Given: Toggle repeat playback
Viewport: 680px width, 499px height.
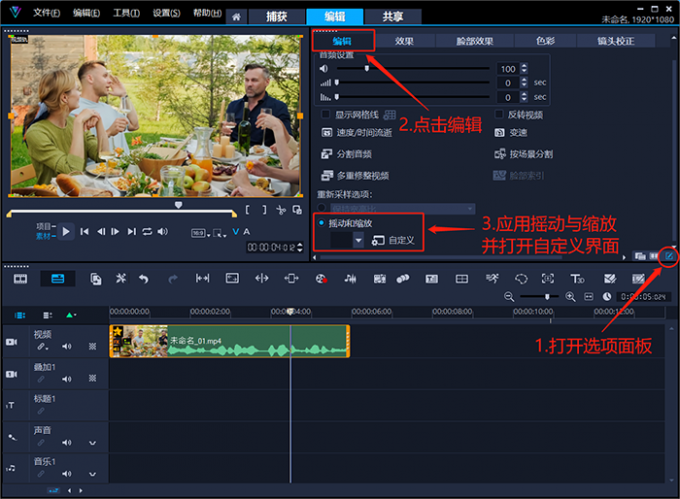Looking at the screenshot, I should point(147,232).
